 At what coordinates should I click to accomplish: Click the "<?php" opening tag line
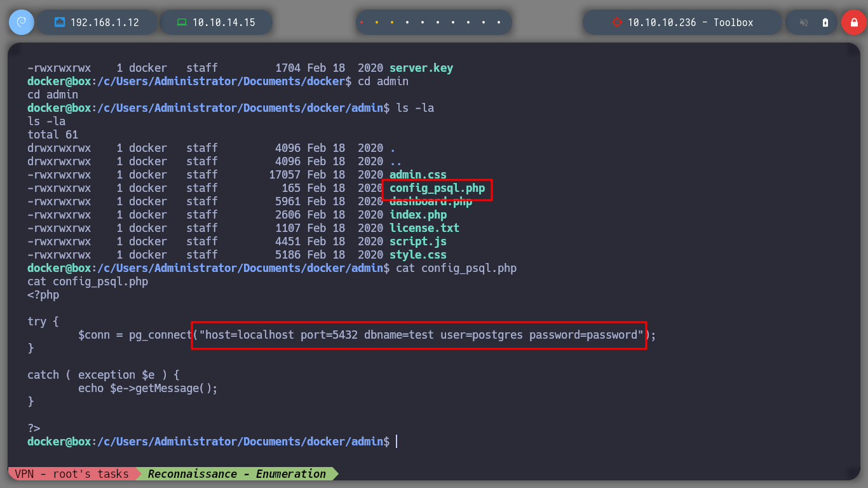click(43, 295)
